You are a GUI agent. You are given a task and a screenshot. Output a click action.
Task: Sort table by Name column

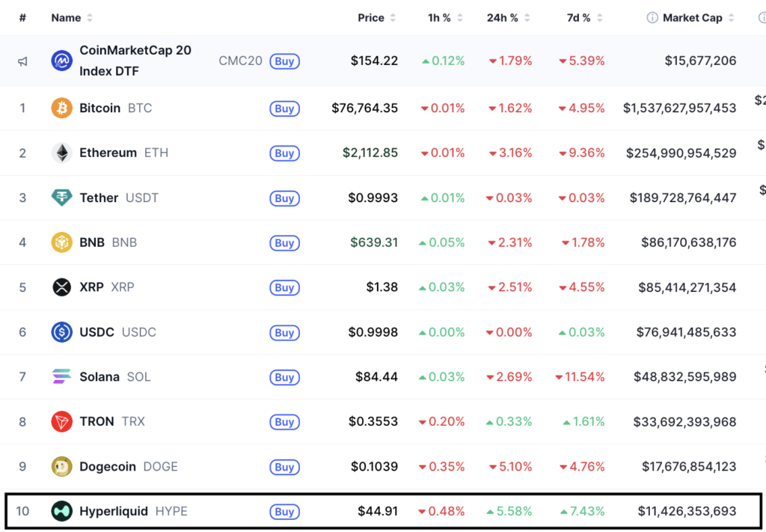(71, 18)
